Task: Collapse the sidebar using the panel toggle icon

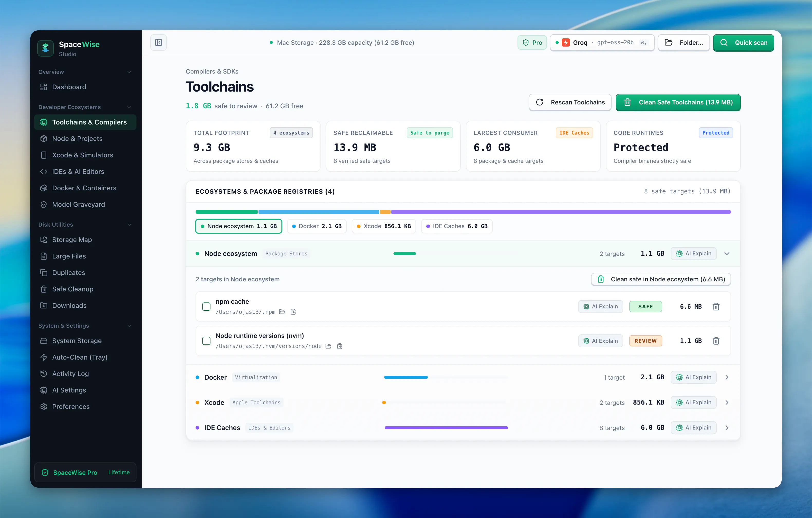Action: coord(159,42)
